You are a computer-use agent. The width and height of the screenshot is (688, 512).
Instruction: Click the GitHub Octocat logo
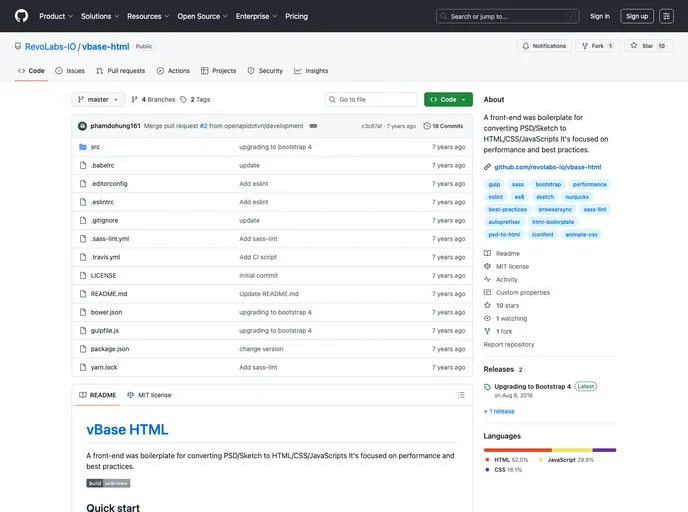tap(21, 16)
